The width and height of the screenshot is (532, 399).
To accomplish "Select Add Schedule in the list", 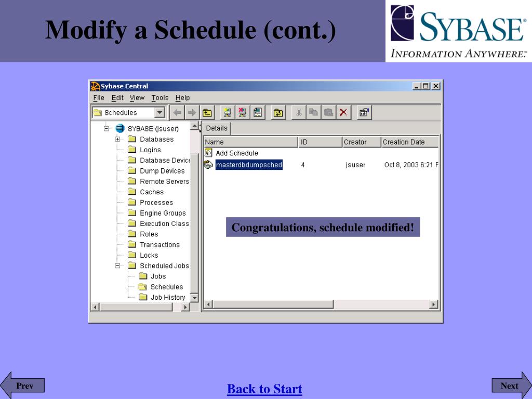I will pos(237,153).
